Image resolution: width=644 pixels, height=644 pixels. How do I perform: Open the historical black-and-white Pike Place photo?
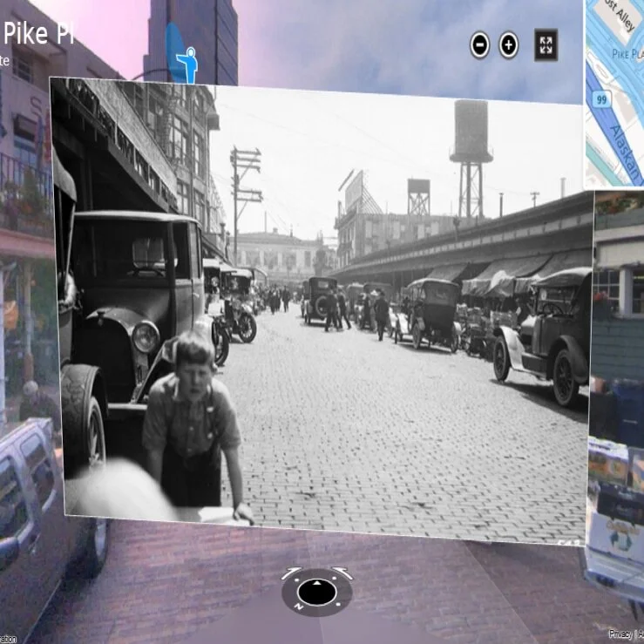322,312
